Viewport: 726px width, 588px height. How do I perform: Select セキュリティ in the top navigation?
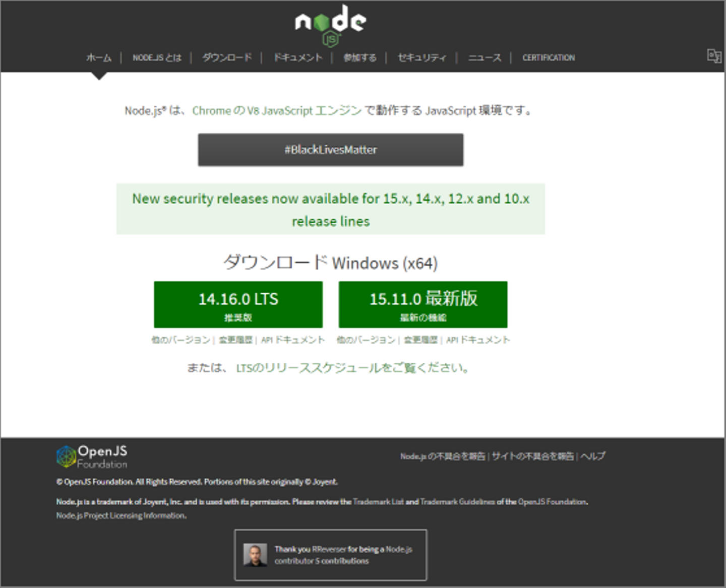pyautogui.click(x=422, y=57)
